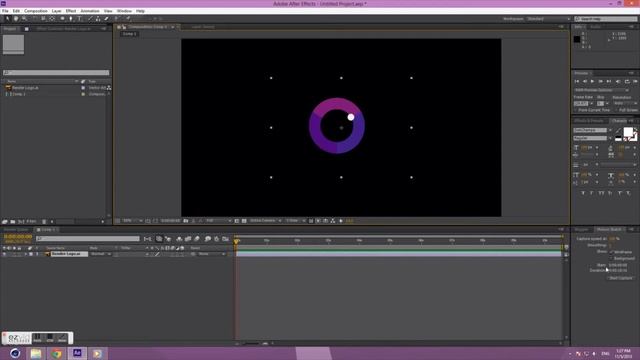Click the eyedropper in Character panel
Image resolution: width=640 pixels, height=360 pixels.
pos(618,131)
